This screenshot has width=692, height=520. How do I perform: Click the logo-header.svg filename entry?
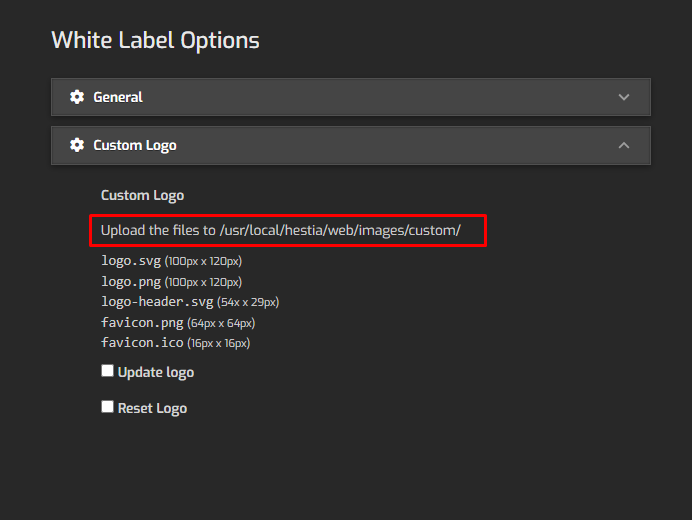click(x=157, y=302)
